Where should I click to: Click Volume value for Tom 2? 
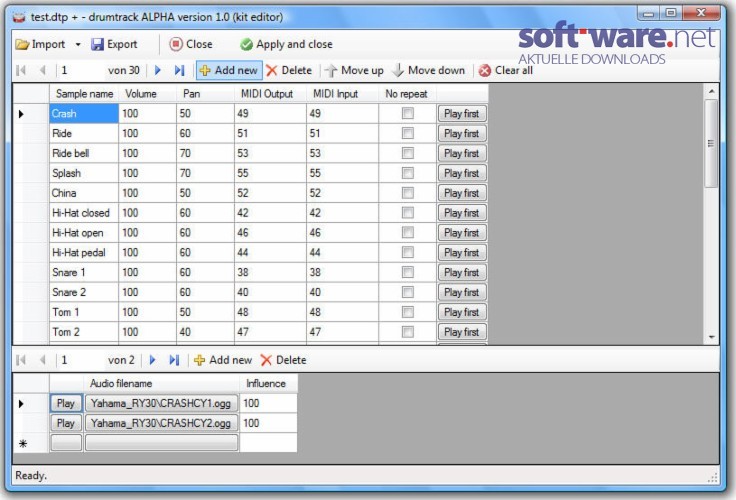point(147,332)
